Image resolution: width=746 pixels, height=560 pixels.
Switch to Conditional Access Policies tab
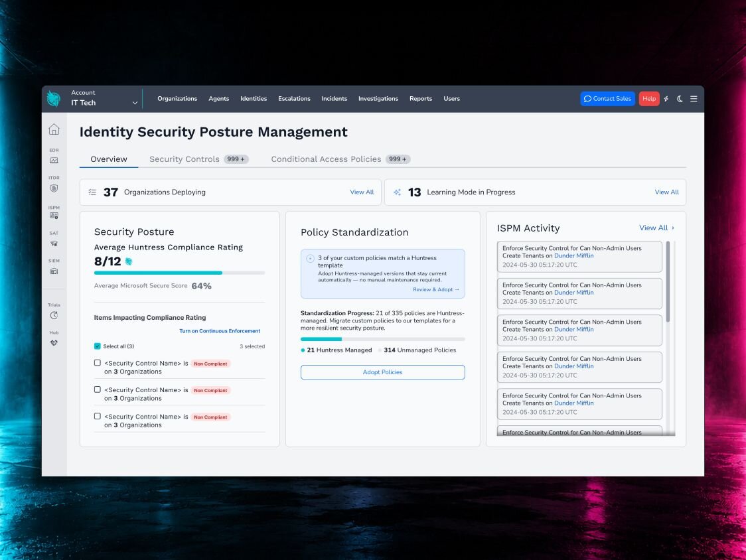click(x=340, y=159)
